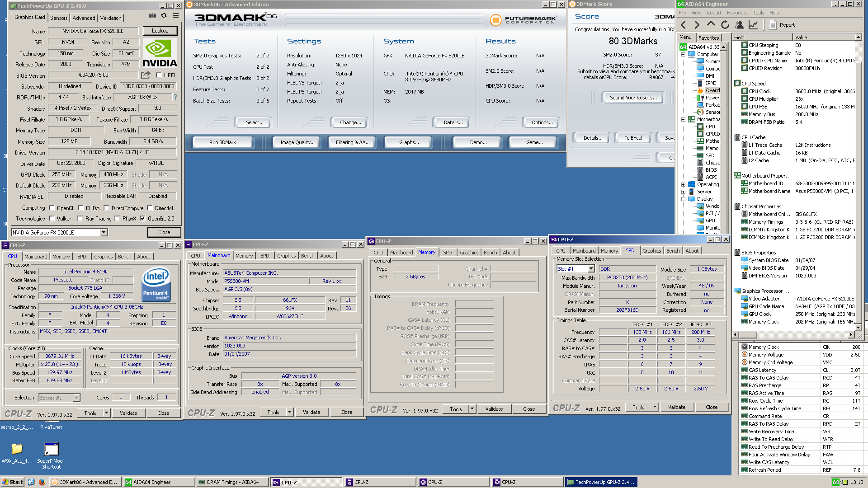Open Bench tab in CPU-Z SPD window
Image resolution: width=868 pixels, height=488 pixels.
coord(673,251)
